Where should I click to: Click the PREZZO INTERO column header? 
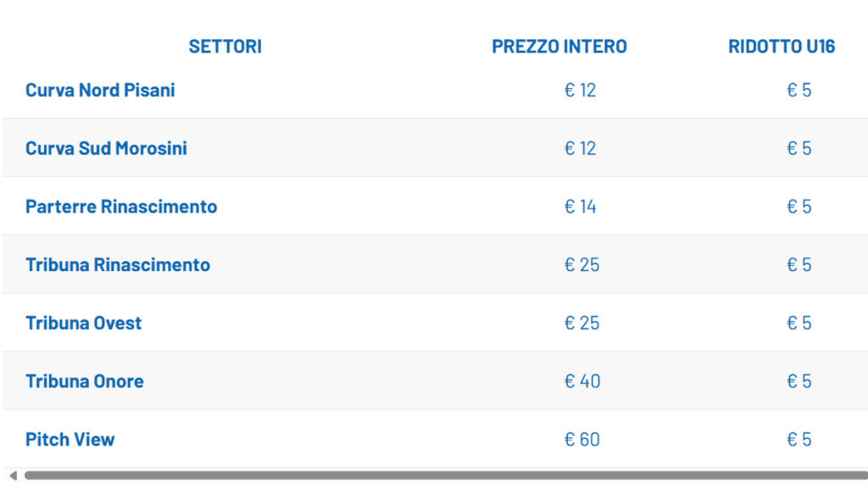pos(559,47)
